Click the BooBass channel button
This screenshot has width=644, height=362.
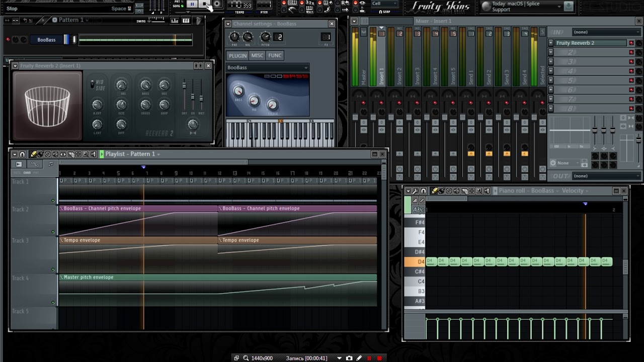click(46, 40)
